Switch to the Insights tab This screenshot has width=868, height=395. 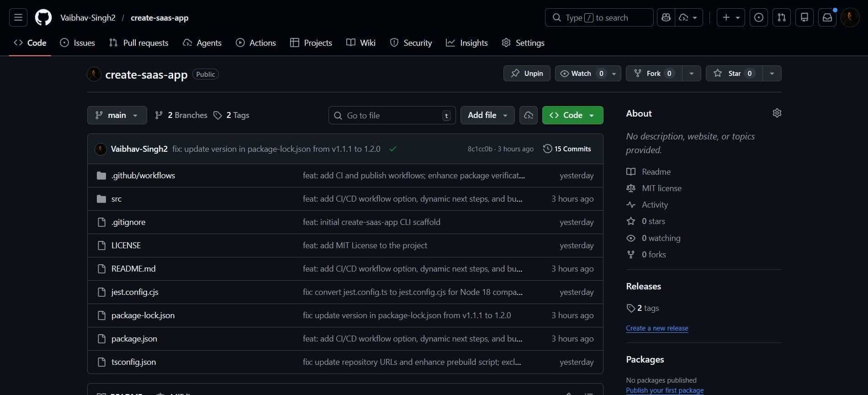pyautogui.click(x=467, y=43)
